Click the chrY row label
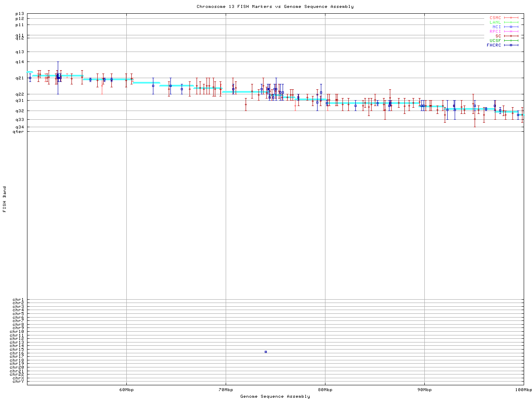 18,382
